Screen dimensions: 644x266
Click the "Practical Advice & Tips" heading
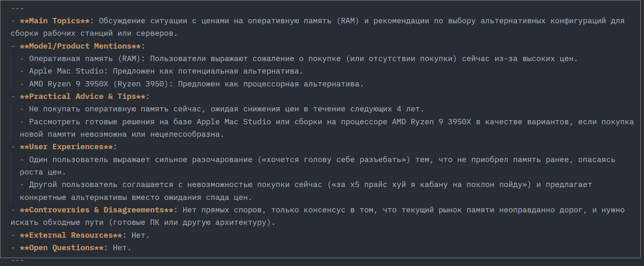point(82,96)
